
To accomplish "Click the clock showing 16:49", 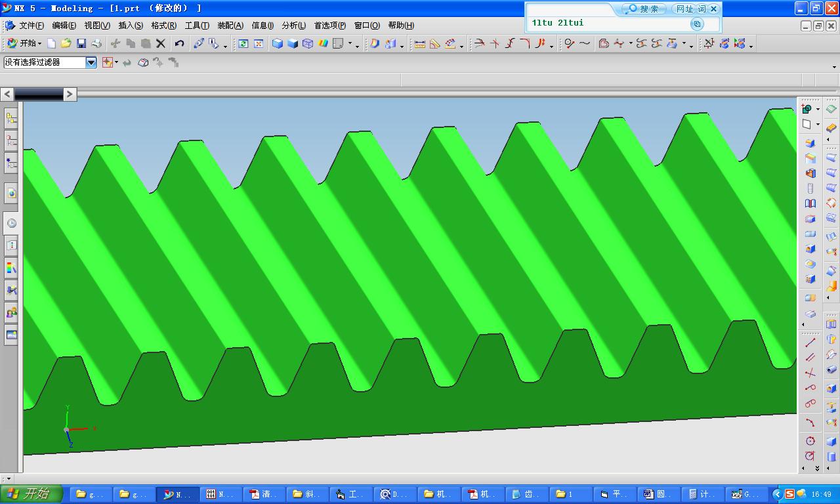I will (821, 494).
